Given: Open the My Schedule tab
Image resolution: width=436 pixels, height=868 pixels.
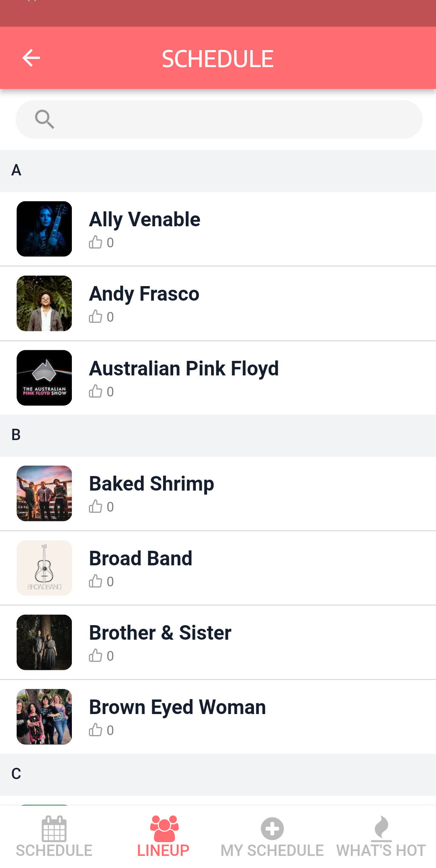Looking at the screenshot, I should (x=272, y=836).
